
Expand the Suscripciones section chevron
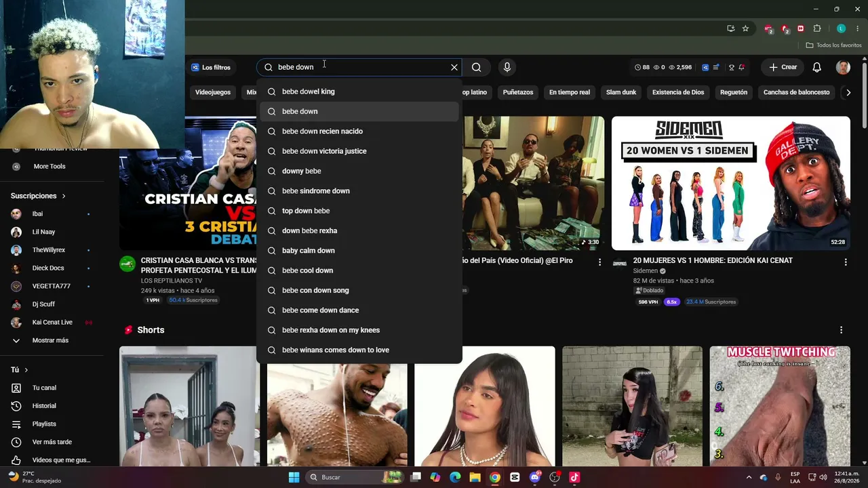click(64, 196)
